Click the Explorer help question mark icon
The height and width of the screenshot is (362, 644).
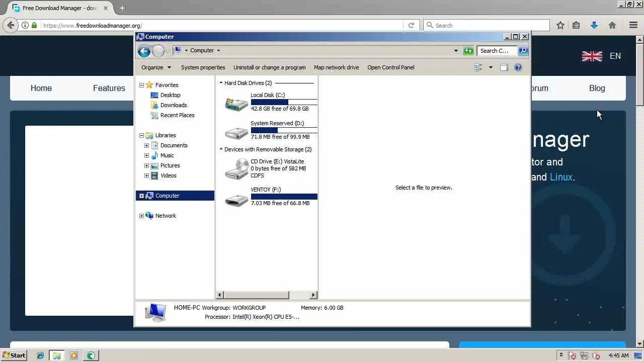518,67
